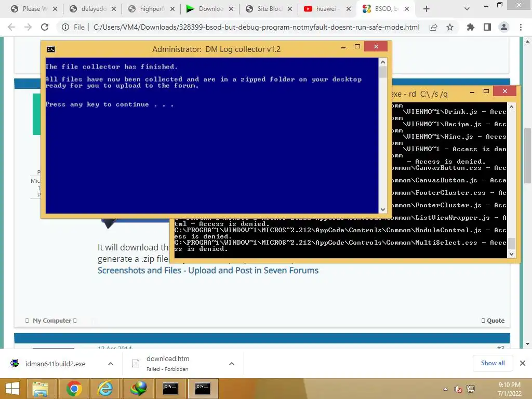This screenshot has width=532, height=399.
Task: Expand options for download.htm download
Action: 232,364
